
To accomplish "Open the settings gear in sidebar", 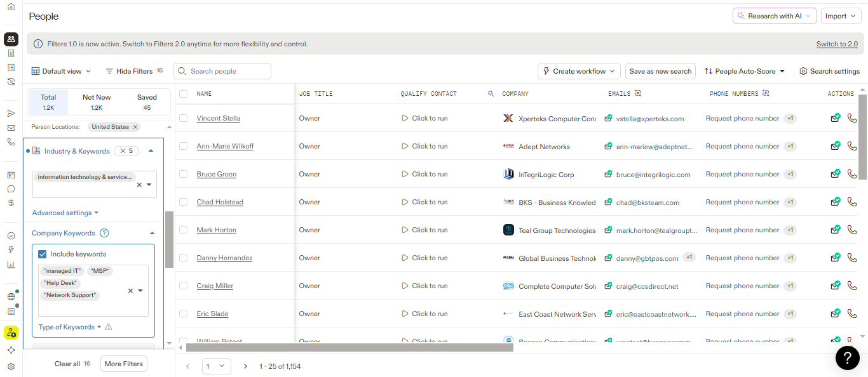I will tap(11, 366).
